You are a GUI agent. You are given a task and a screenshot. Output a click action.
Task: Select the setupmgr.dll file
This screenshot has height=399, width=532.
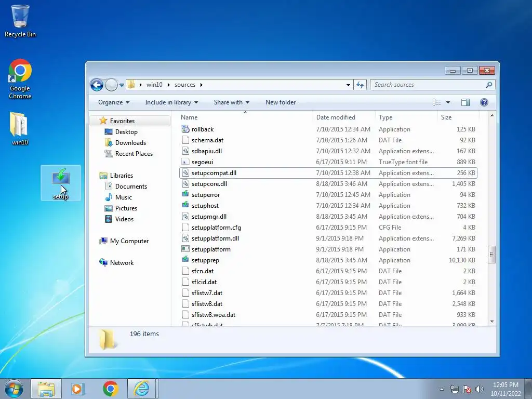[209, 217]
